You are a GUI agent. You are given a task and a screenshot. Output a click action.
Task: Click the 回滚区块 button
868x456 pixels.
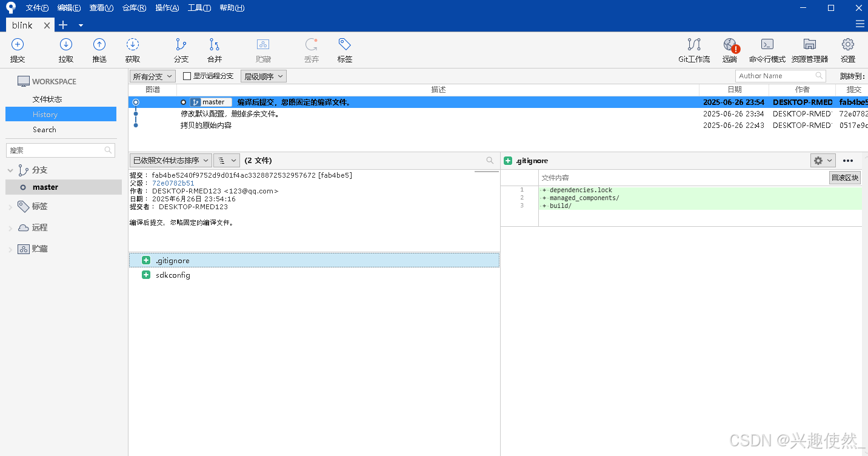(845, 178)
